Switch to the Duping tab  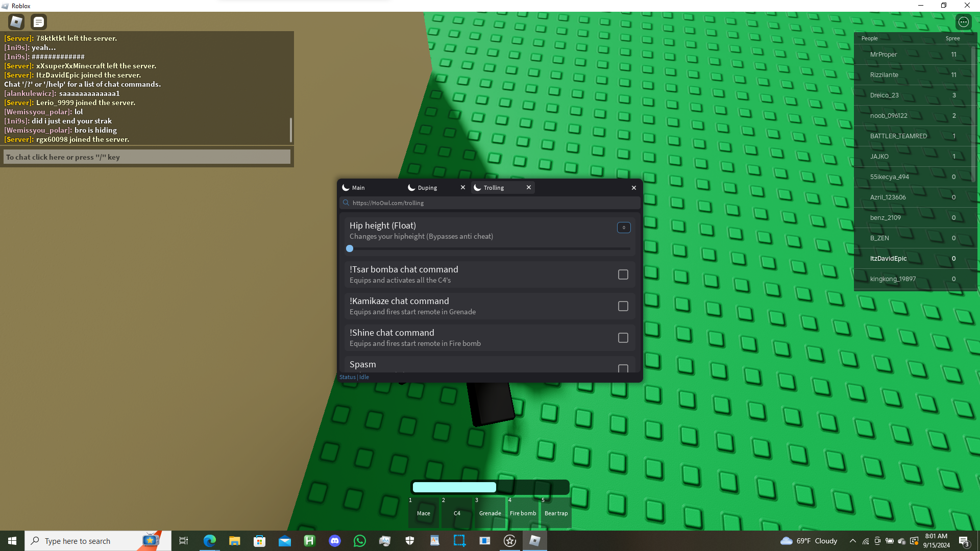tap(427, 188)
